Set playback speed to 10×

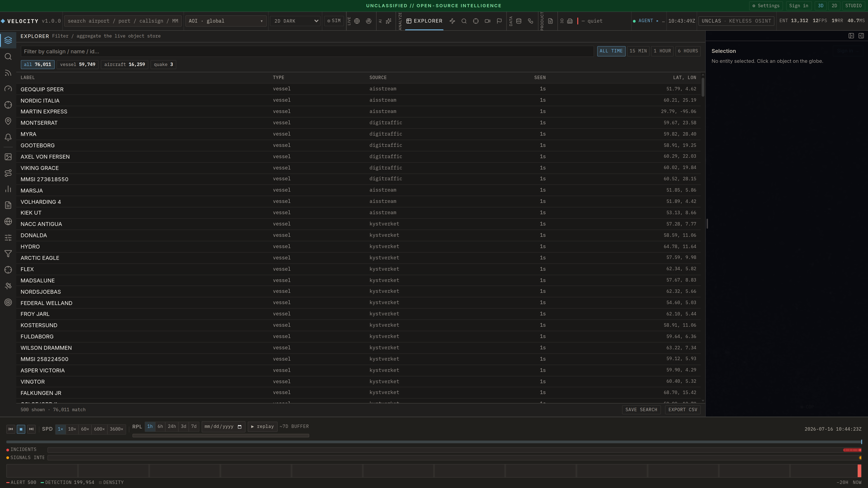(x=72, y=429)
